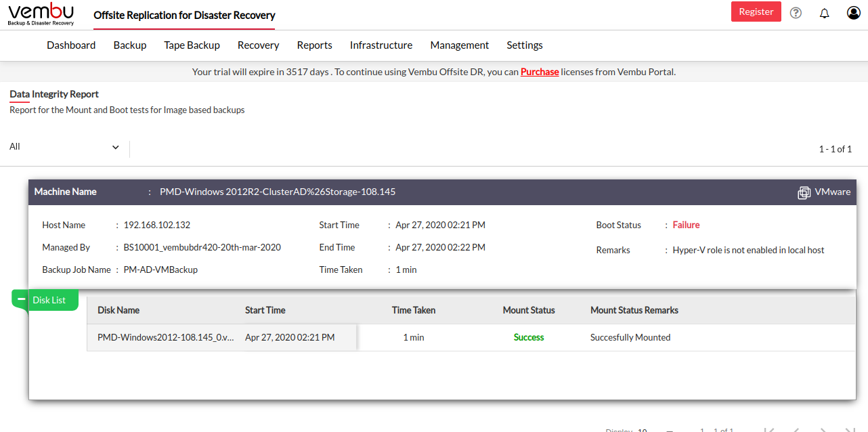The image size is (868, 432).
Task: Click End Time value Apr 27, 2020 02:22 PM
Action: tap(440, 247)
